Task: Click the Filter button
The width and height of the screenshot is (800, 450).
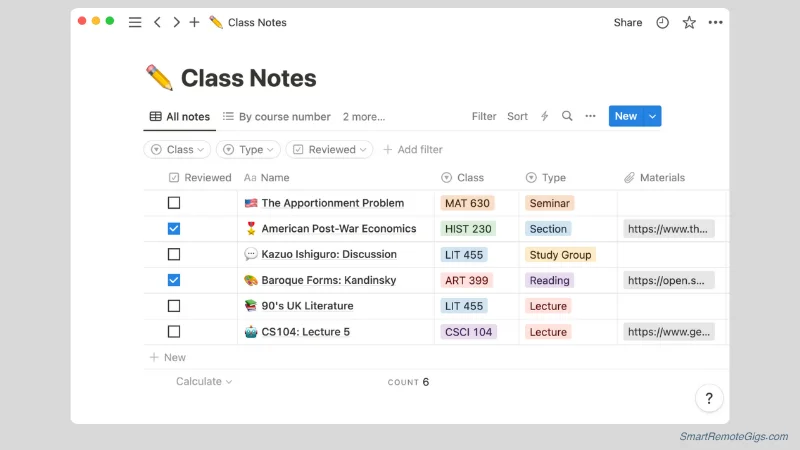Action: [x=484, y=116]
